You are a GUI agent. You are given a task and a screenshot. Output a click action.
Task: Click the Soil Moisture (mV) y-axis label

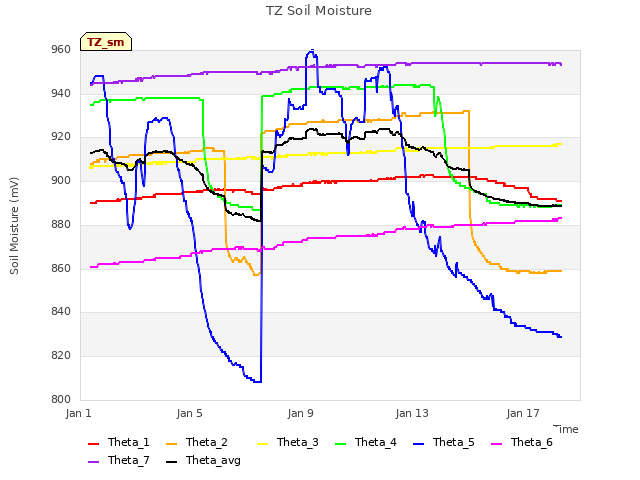(x=14, y=226)
